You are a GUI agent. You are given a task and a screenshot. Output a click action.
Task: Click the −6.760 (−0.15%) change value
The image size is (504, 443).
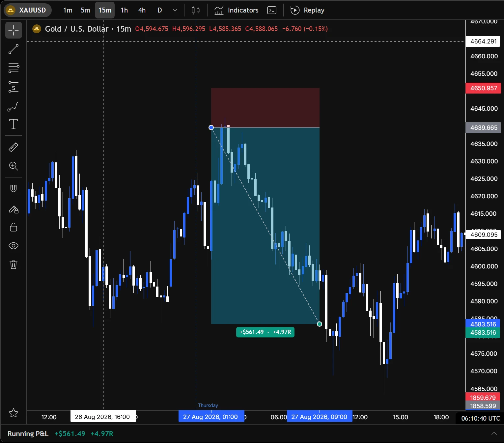pos(305,29)
